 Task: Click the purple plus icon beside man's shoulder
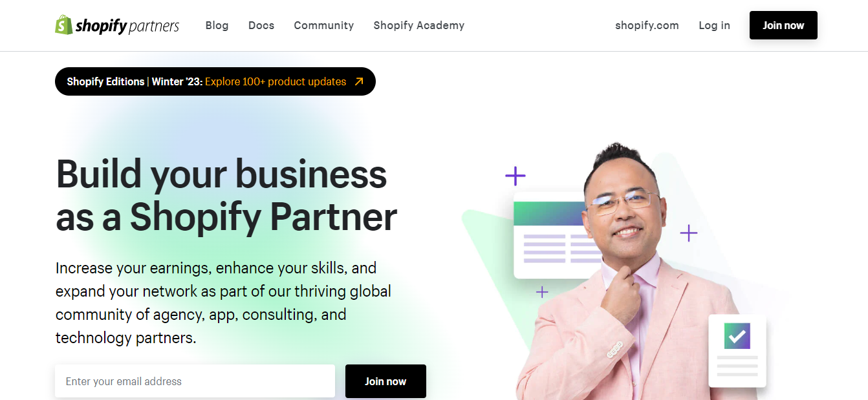click(689, 233)
